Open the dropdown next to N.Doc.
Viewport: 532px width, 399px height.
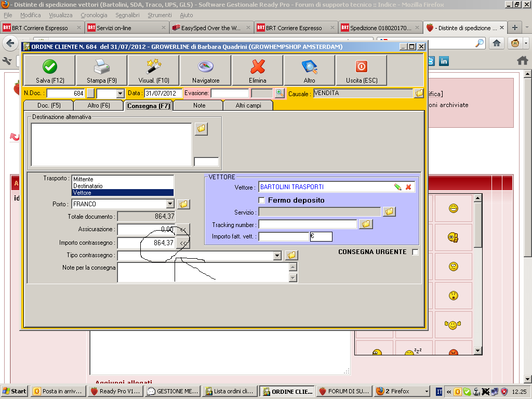tap(120, 94)
